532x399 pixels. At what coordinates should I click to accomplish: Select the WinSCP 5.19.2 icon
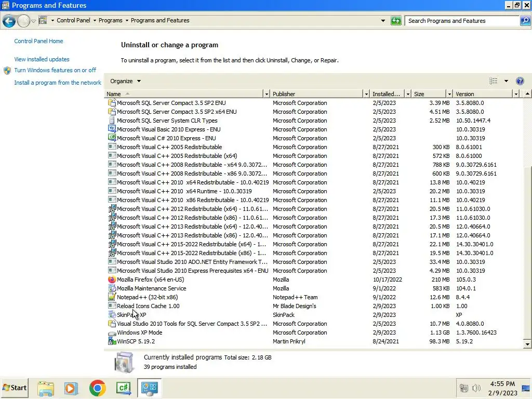pos(112,341)
